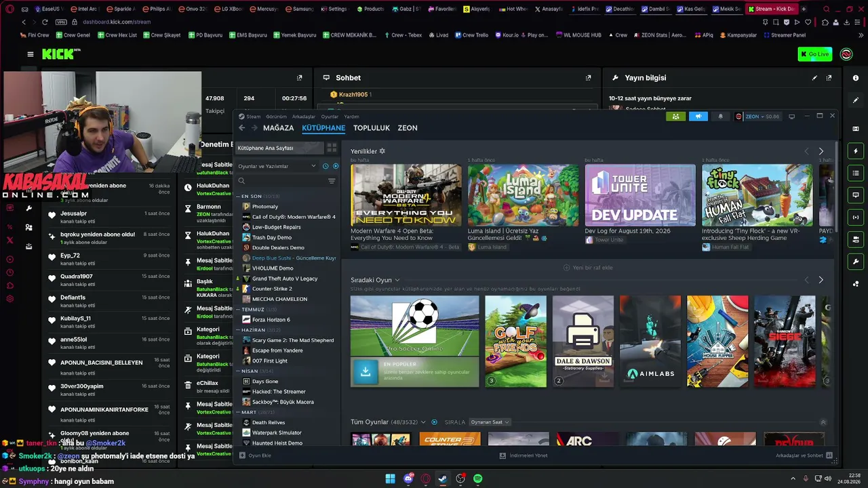Click Oyun Ekle at Steam bottom bar
The image size is (868, 488).
[x=255, y=455]
